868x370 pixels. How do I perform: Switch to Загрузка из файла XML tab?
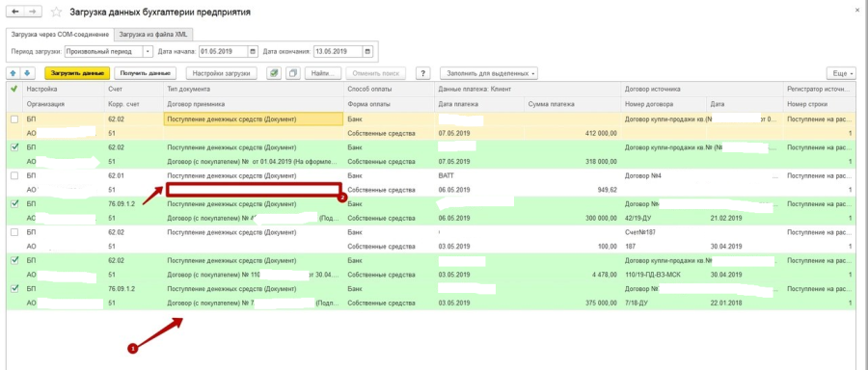153,35
